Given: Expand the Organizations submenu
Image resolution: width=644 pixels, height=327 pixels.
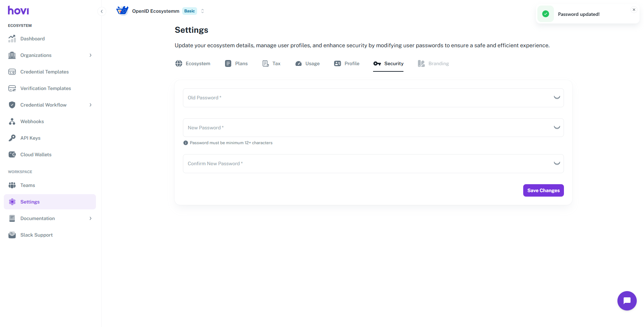Looking at the screenshot, I should [90, 55].
